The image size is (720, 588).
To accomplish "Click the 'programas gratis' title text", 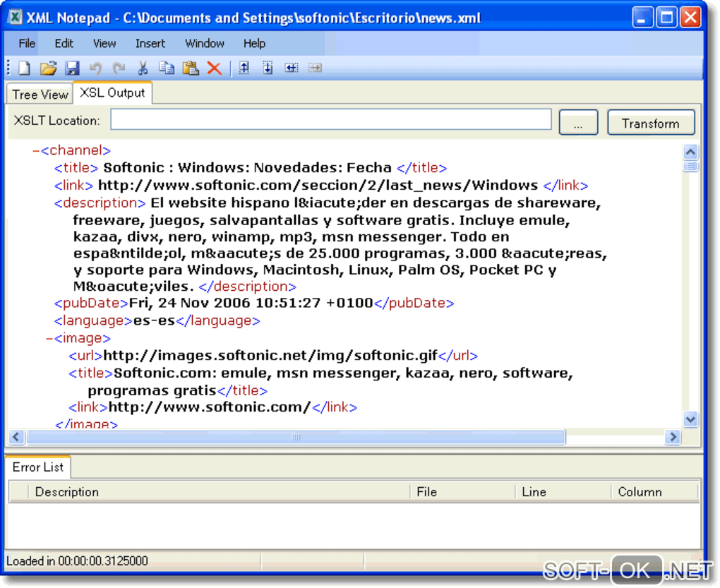I will point(152,390).
